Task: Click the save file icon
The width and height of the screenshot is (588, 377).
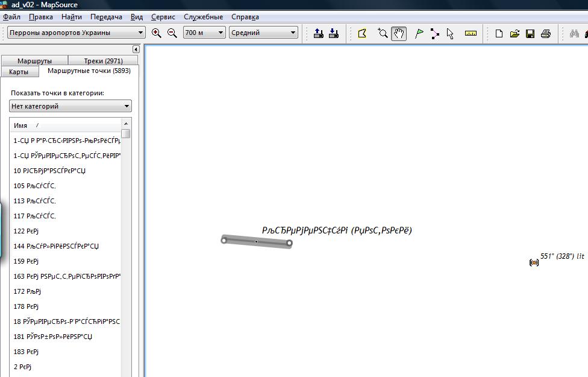Action: 530,34
